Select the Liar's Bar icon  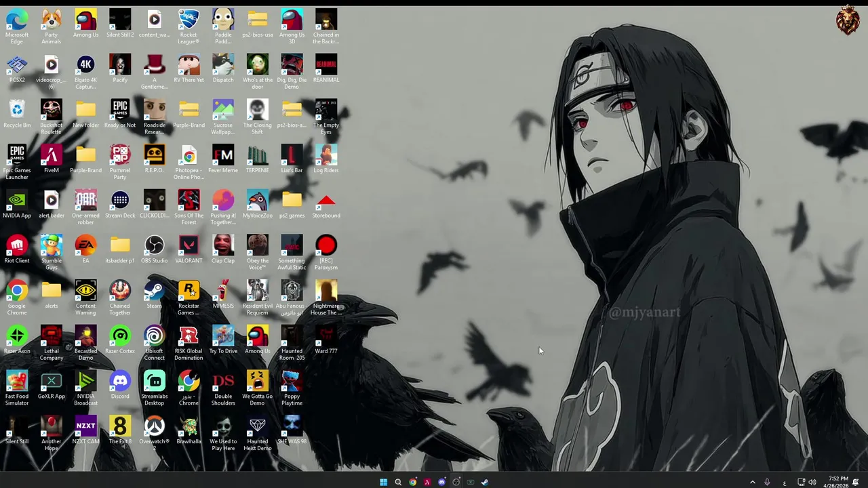tap(292, 159)
